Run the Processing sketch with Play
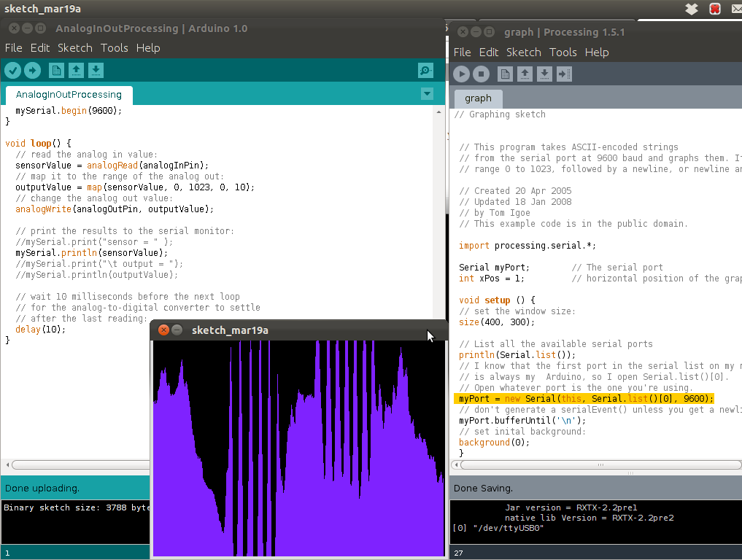 click(x=461, y=74)
